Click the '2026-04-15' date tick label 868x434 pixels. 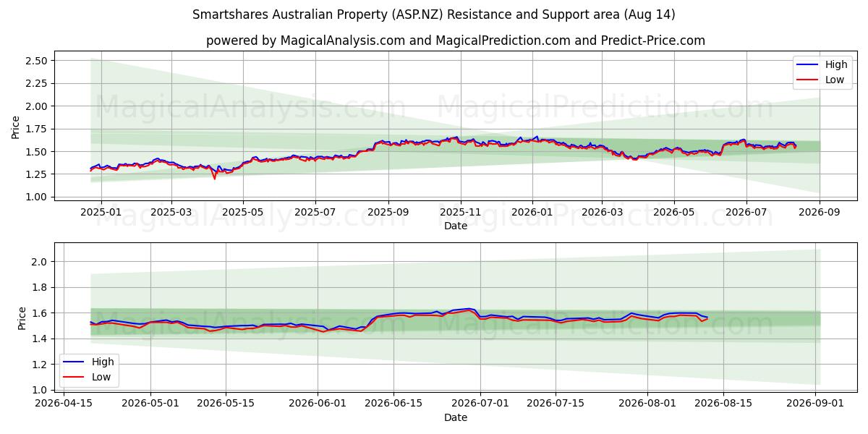[x=64, y=404]
